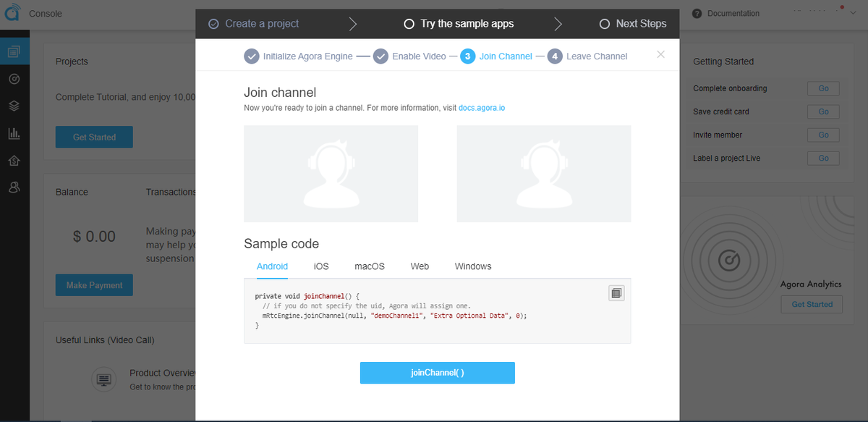Click the Product Overview monitor icon

point(103,379)
